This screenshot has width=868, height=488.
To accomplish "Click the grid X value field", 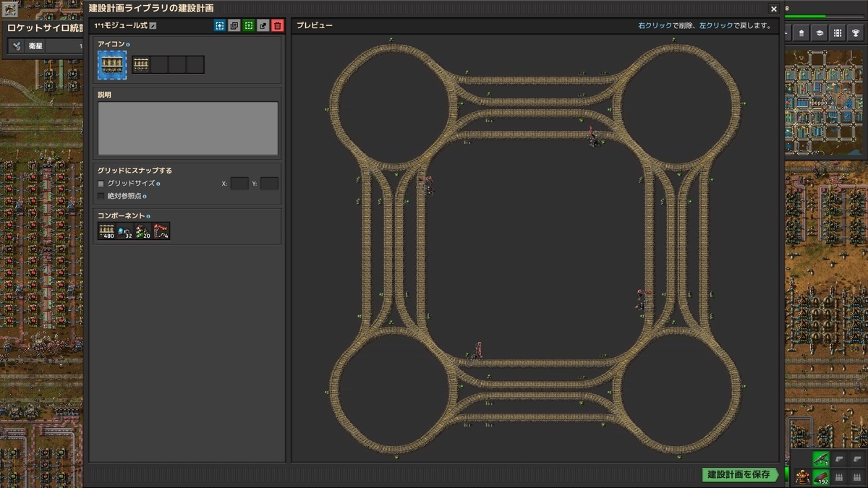I will (239, 184).
